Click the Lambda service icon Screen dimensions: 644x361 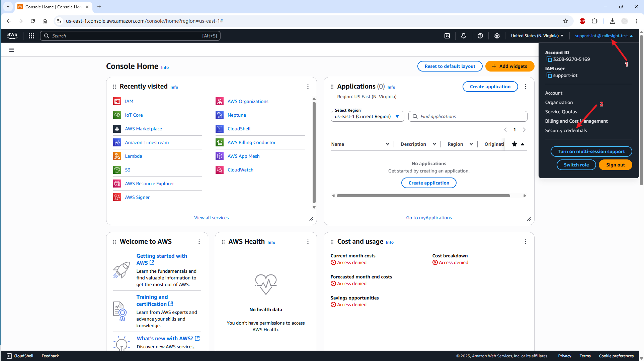(x=117, y=156)
